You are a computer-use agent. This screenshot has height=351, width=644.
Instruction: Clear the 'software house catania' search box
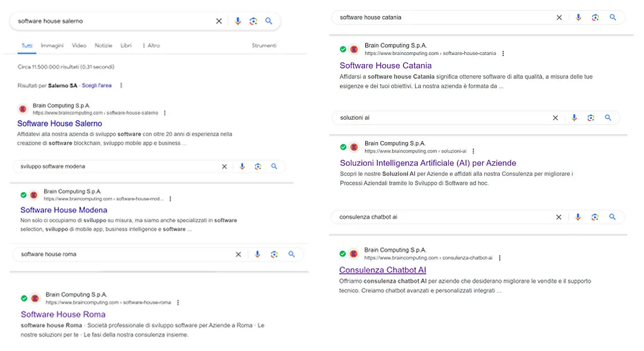coord(559,18)
